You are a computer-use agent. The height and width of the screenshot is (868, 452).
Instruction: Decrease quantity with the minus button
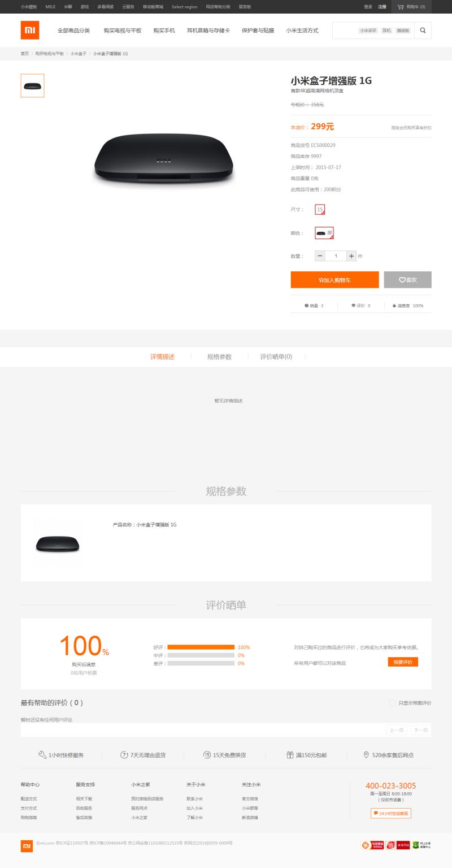[320, 256]
